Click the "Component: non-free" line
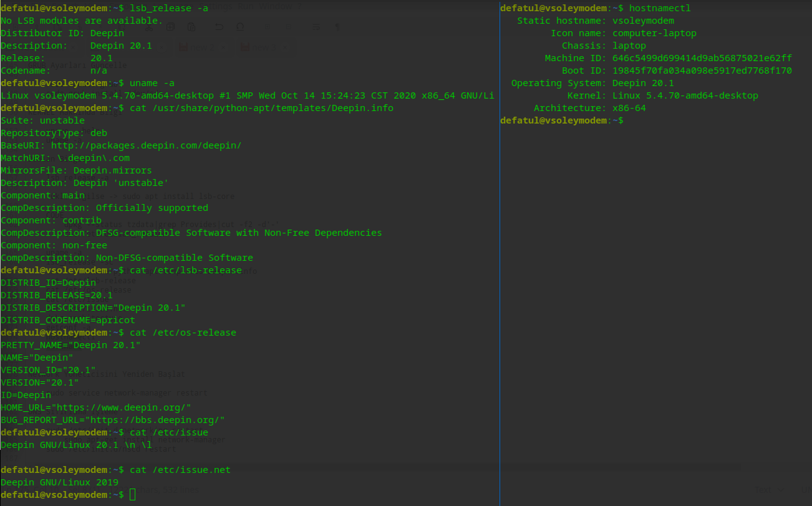This screenshot has width=812, height=506. pyautogui.click(x=54, y=245)
